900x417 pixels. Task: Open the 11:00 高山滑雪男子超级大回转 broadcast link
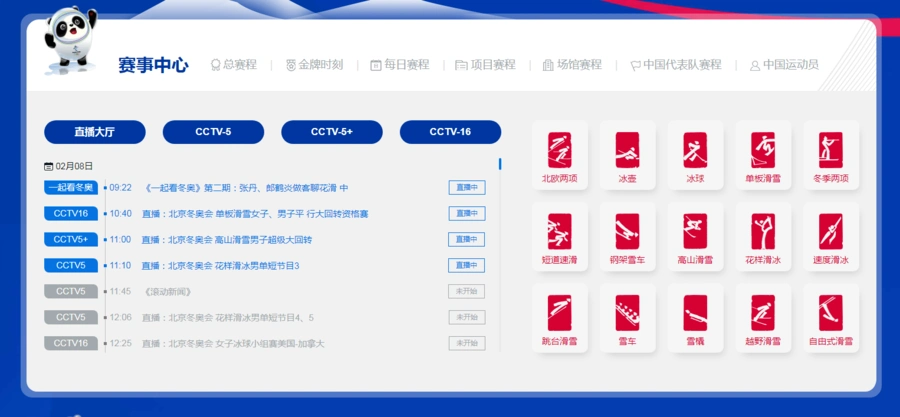(227, 240)
